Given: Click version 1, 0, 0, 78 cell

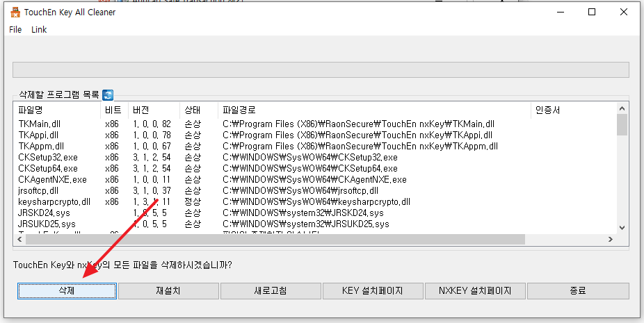Looking at the screenshot, I should point(152,135).
